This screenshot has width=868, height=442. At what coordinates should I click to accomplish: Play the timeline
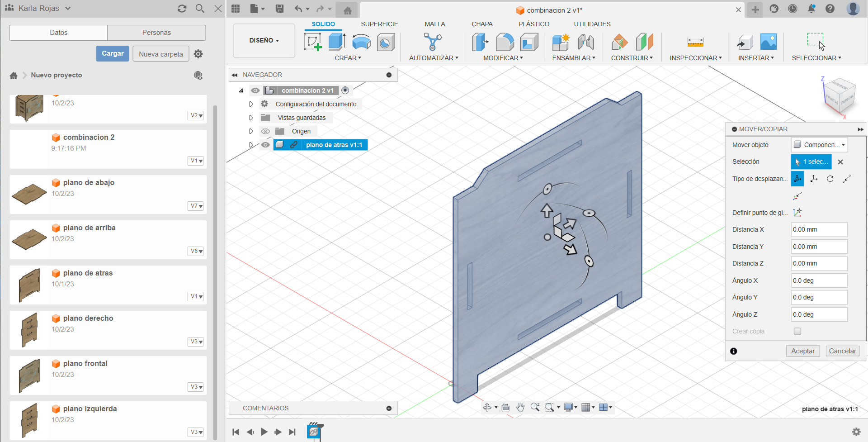point(264,432)
